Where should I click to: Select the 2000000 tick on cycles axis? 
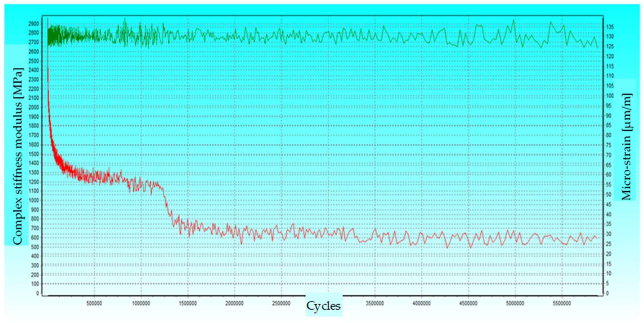[x=235, y=303]
